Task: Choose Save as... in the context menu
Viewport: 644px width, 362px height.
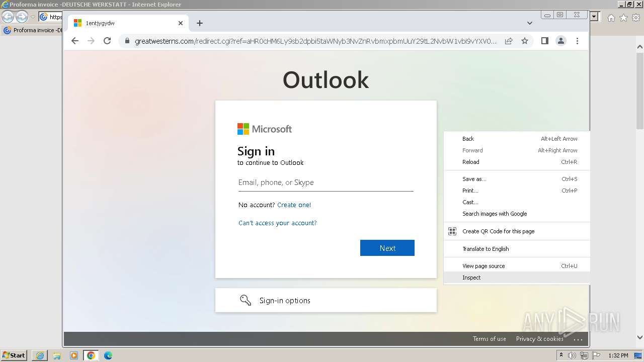Action: tap(517, 179)
